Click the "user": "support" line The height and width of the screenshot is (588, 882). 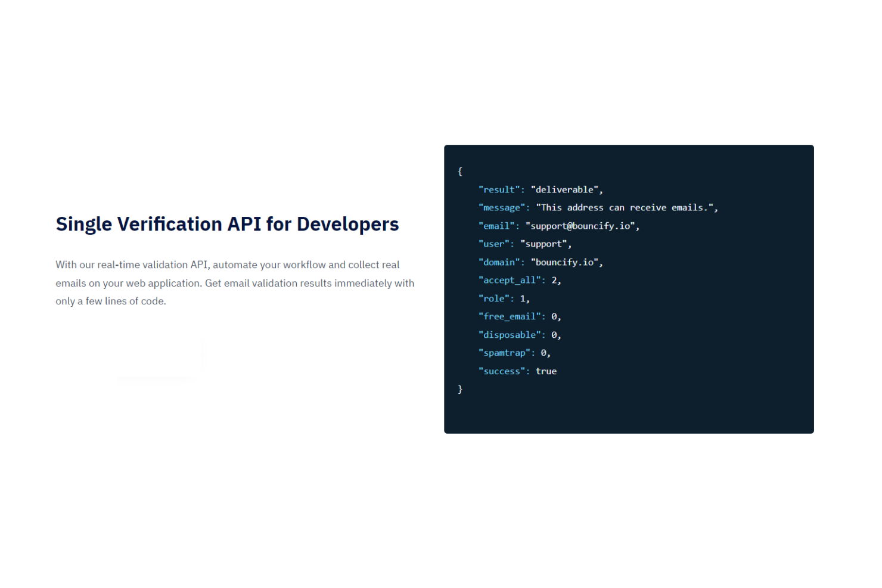(525, 244)
